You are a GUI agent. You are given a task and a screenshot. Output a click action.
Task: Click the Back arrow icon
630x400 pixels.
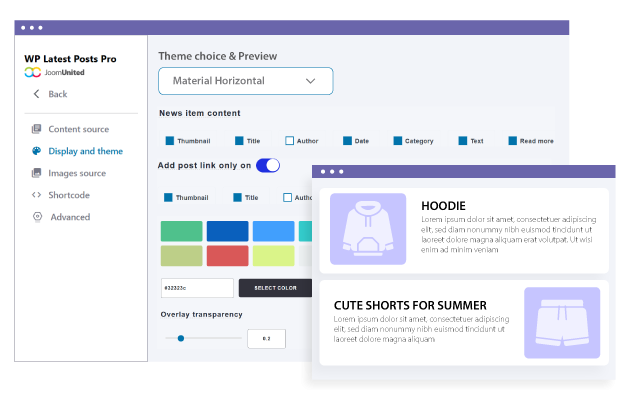coord(37,94)
